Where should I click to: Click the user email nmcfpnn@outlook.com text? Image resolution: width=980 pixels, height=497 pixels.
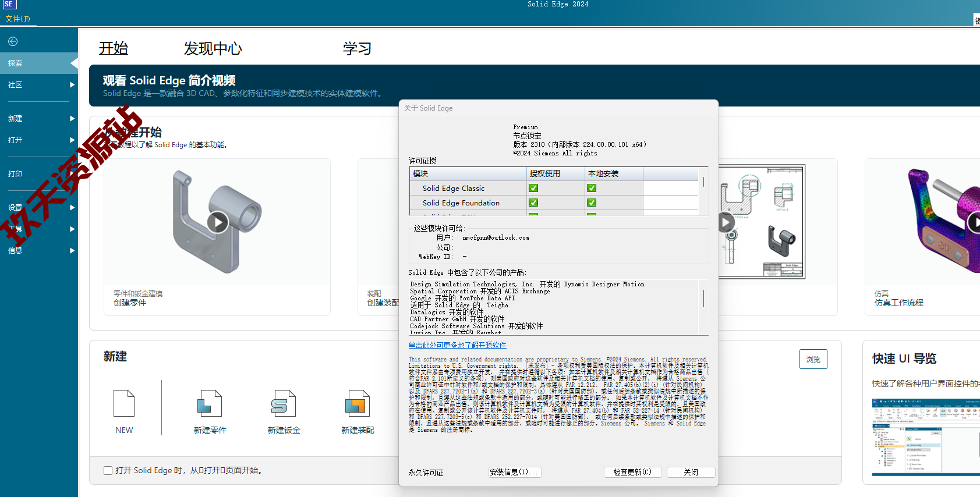pos(496,237)
